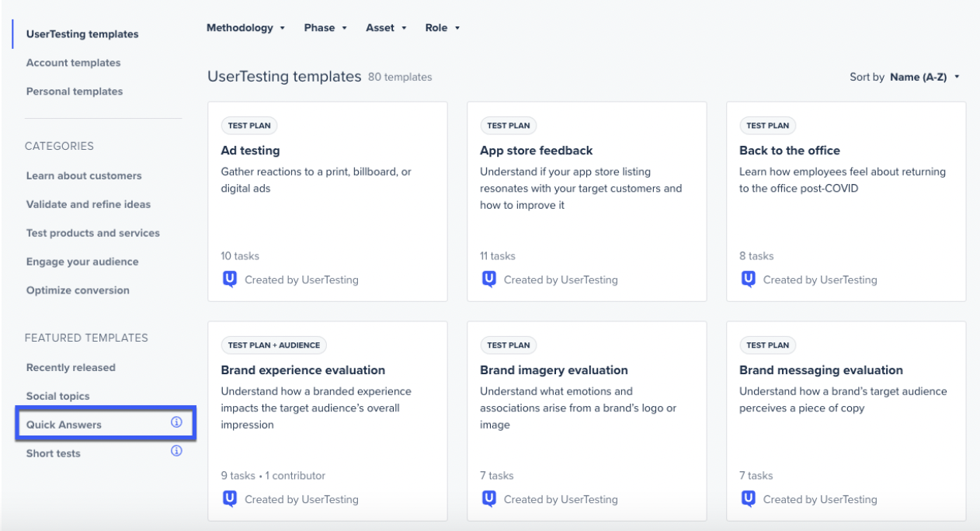Viewport: 980px width, 531px height.
Task: Click UserTesting logo on Brand imagery evaluation card
Action: 489,499
